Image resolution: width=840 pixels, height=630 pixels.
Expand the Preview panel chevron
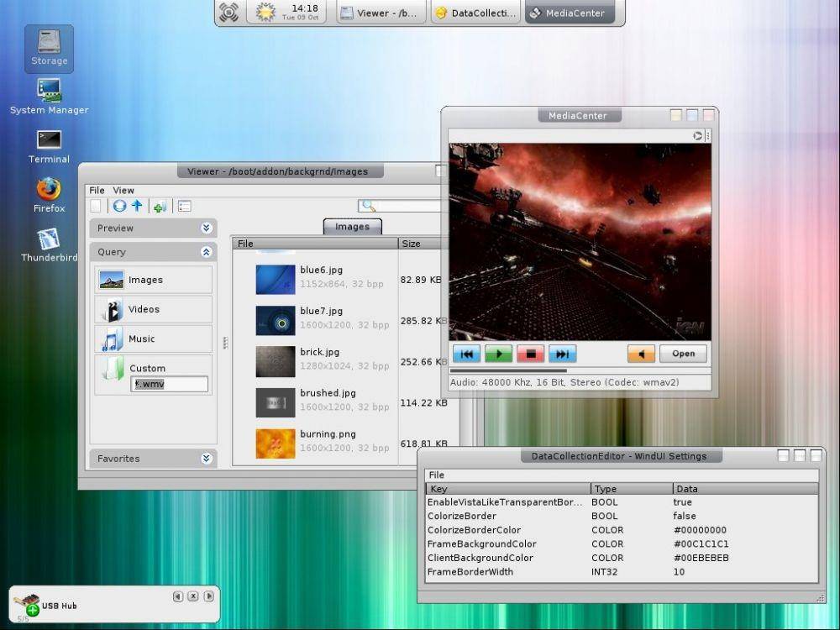coord(207,228)
